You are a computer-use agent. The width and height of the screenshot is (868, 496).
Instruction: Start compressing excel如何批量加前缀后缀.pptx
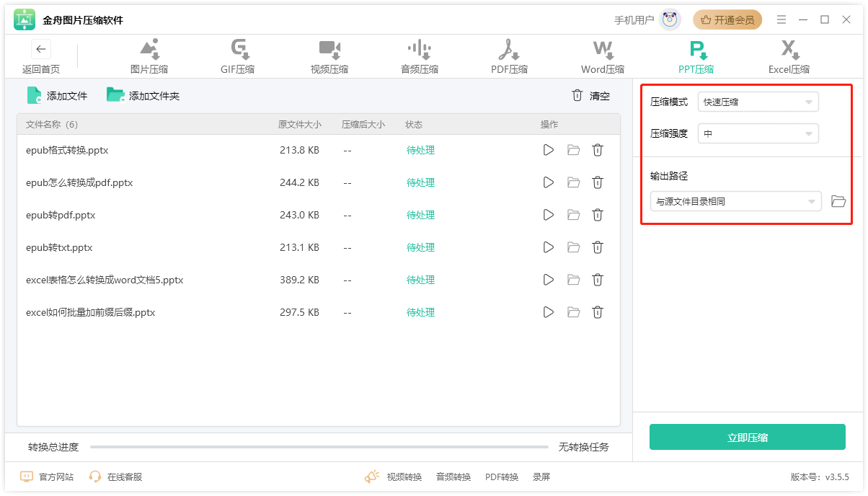pos(549,312)
